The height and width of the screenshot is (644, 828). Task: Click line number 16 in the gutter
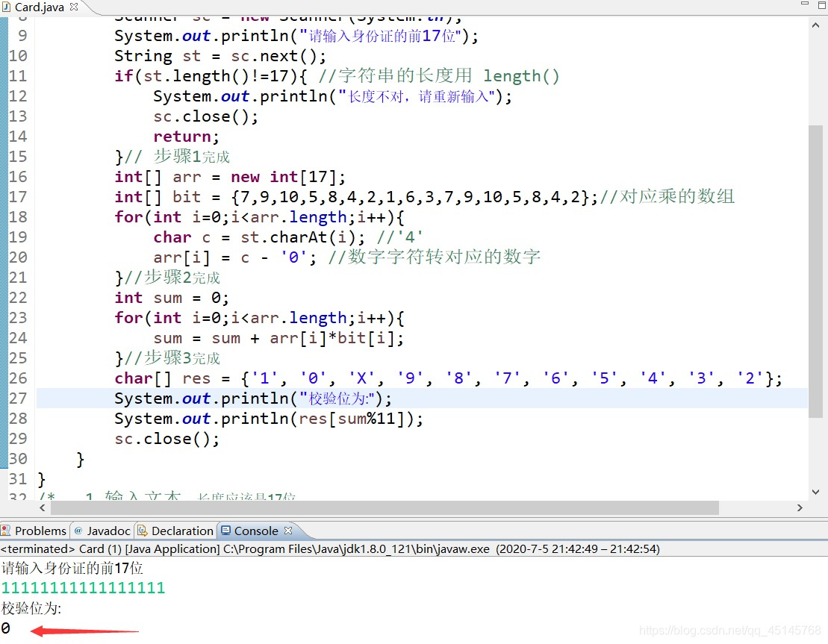point(18,177)
